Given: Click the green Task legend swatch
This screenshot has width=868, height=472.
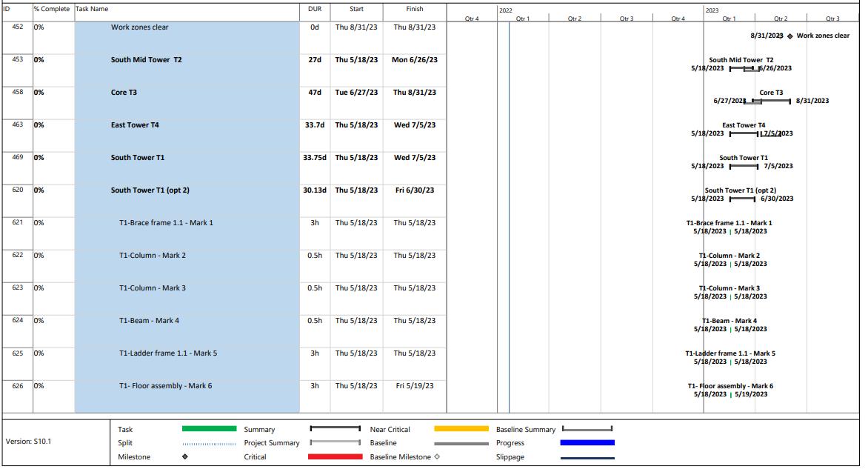Looking at the screenshot, I should pos(210,429).
